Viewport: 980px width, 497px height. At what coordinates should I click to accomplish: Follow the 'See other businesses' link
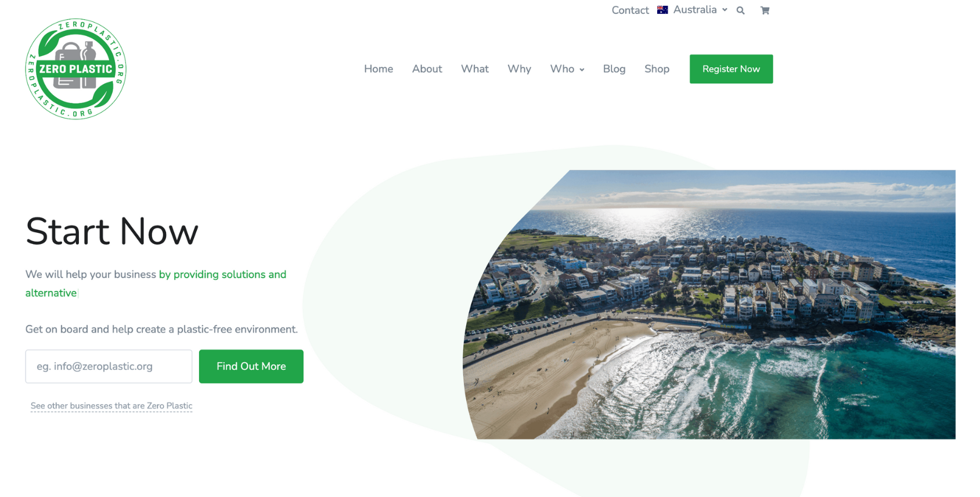(x=111, y=406)
